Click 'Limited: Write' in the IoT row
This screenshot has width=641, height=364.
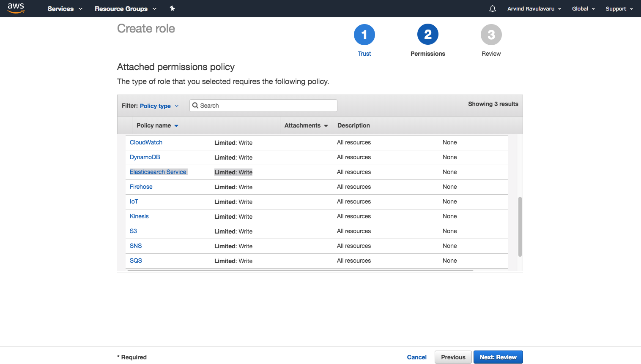coord(233,202)
